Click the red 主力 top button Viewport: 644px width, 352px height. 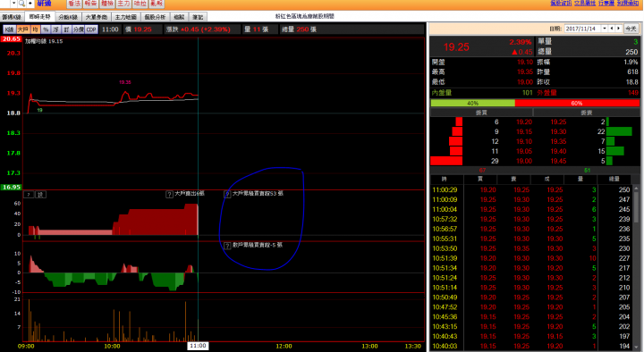pos(123,4)
